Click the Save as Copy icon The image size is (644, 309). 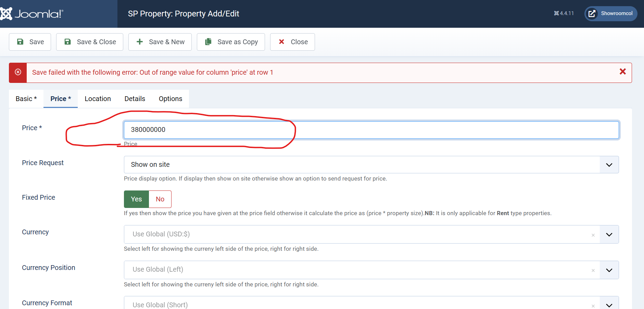click(208, 42)
